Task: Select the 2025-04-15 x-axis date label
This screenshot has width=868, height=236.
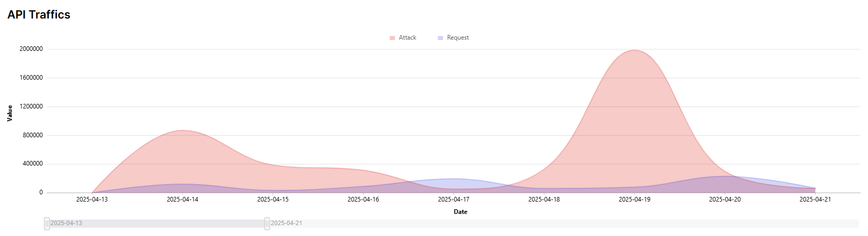Action: pyautogui.click(x=273, y=199)
